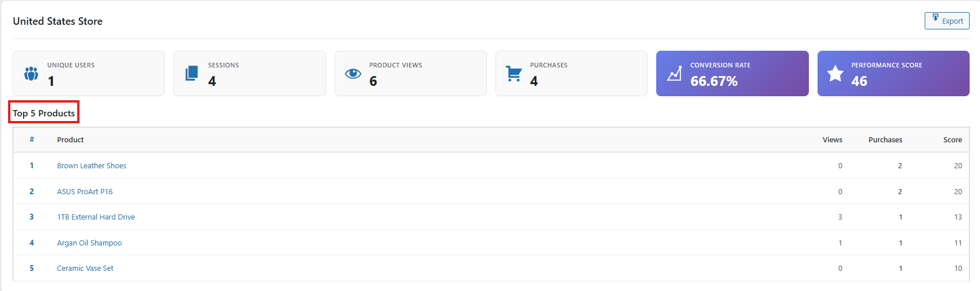Click the Conversion Rate 66.67% card

[732, 73]
